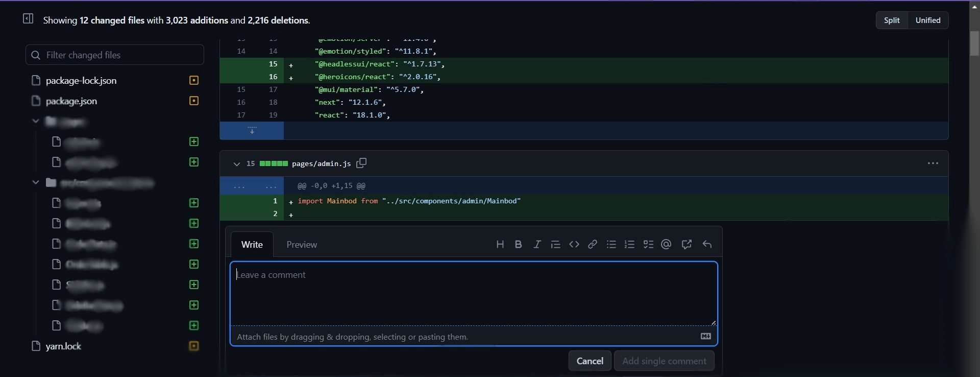Toggle the file tree sidebar panel icon

[28, 19]
